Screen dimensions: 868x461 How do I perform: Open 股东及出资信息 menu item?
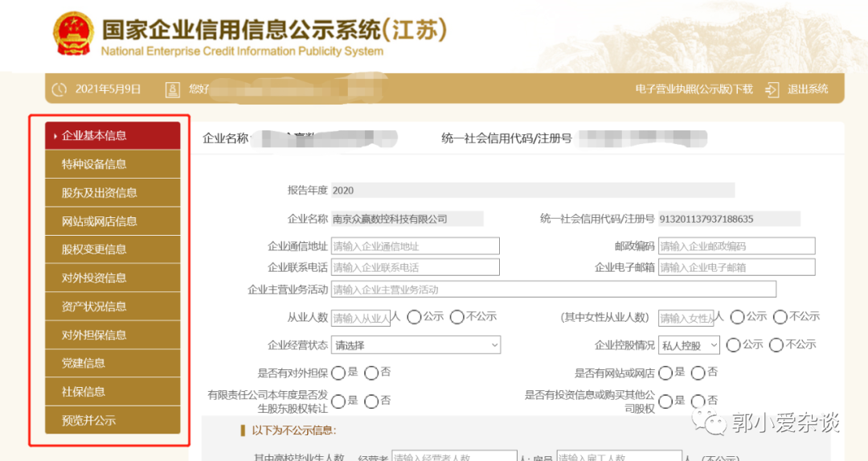coord(113,193)
